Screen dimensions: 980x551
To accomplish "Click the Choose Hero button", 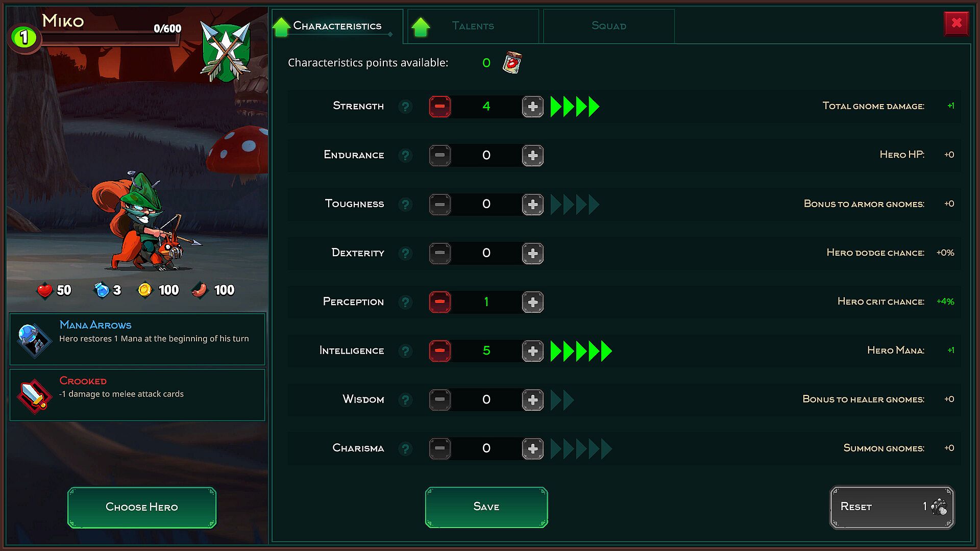I will click(x=142, y=508).
